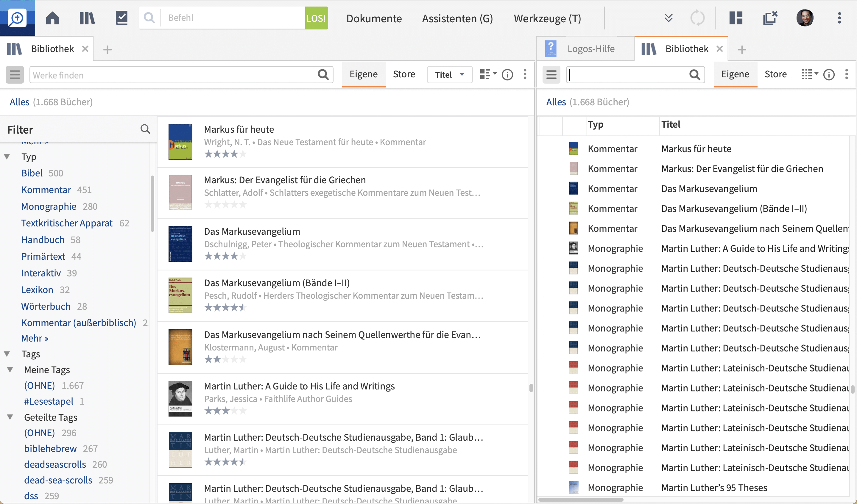Expand the double-chevron overflow arrow in top bar
The height and width of the screenshot is (504, 857).
click(668, 18)
